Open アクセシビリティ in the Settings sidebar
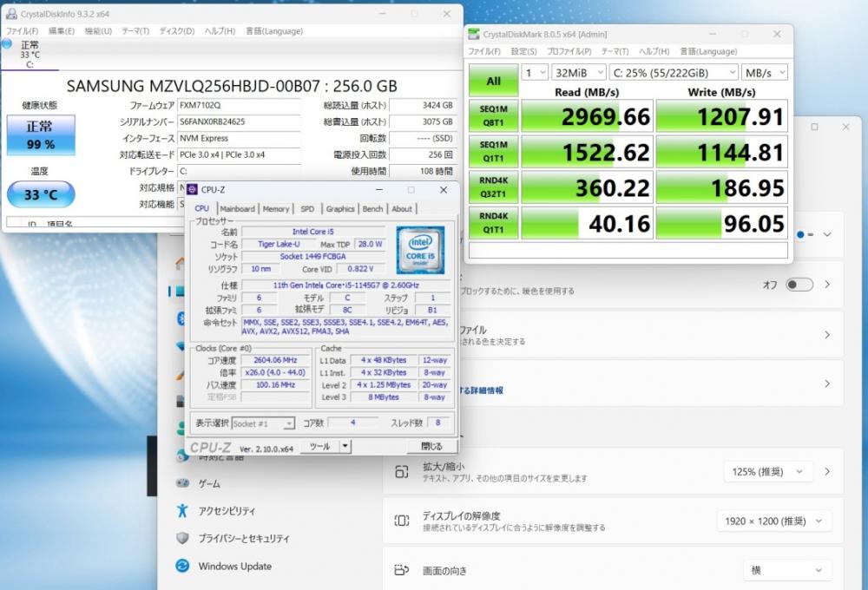The image size is (868, 590). point(227,511)
